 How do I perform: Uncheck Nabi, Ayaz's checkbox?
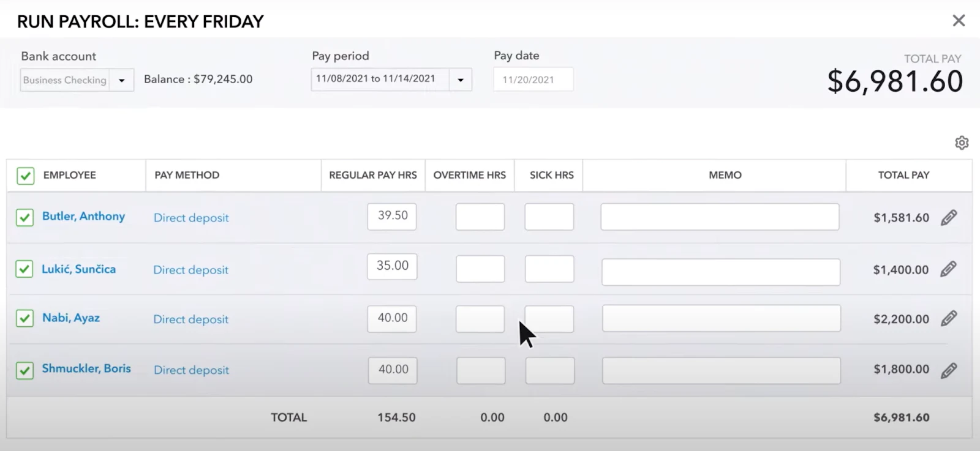pos(24,318)
